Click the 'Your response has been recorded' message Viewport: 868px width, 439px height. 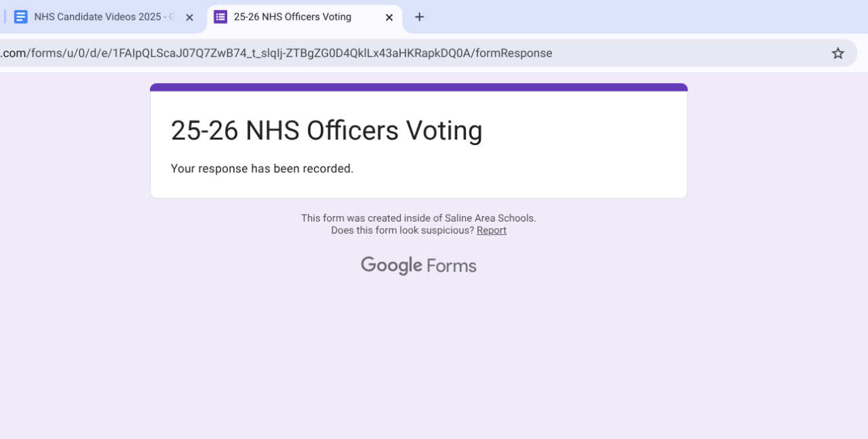(x=262, y=169)
